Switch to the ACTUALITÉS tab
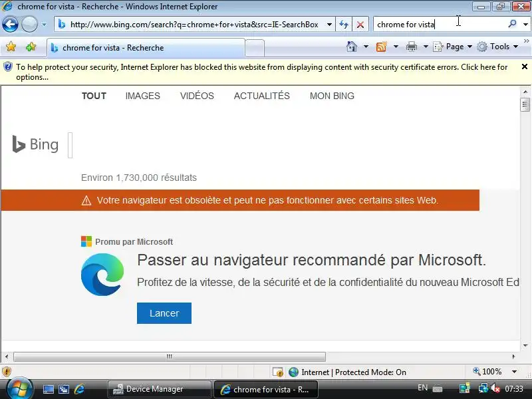Image resolution: width=532 pixels, height=399 pixels. (261, 96)
